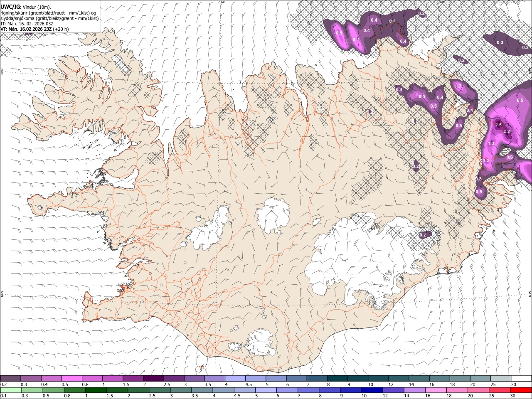The image size is (532, 399).
Task: Click the lightest green 0.1–0.3 swatch in rain legend
Action: click(10, 390)
